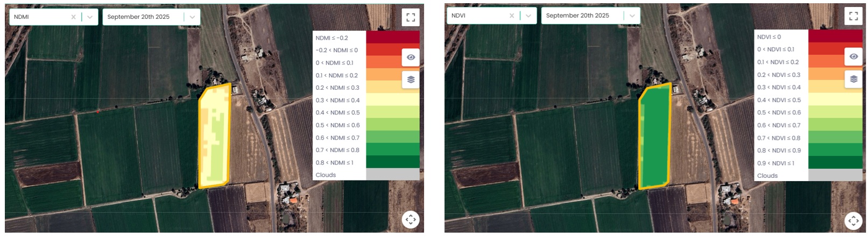Select the 'NDMI ≤ -0.2' legend entry
Screen dimensions: 868x238
332,38
